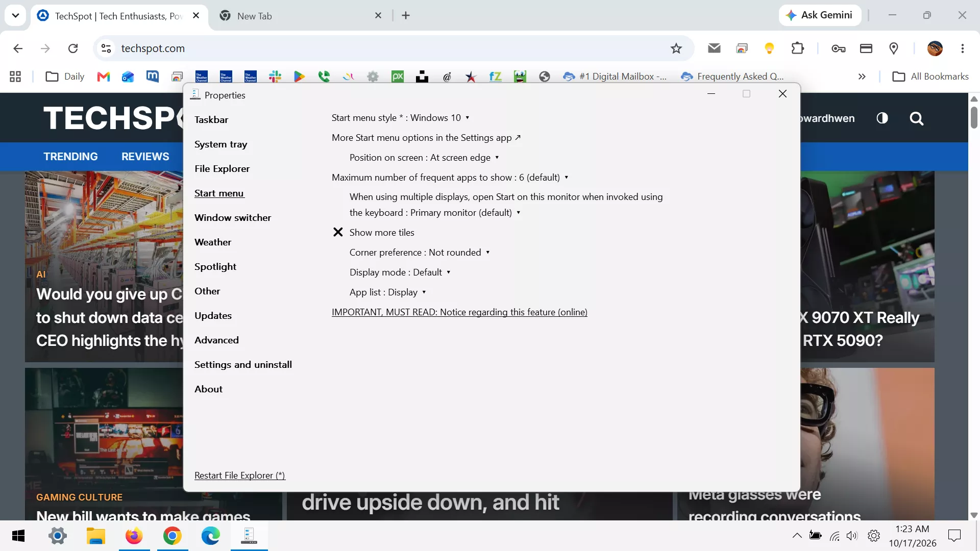Open the About section
This screenshot has height=551, width=980.
coord(208,389)
